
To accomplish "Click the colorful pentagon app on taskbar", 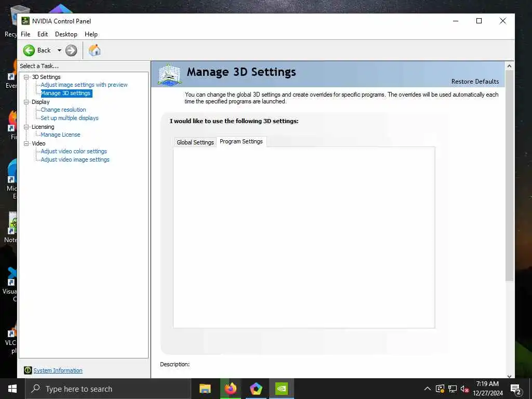I will click(256, 389).
